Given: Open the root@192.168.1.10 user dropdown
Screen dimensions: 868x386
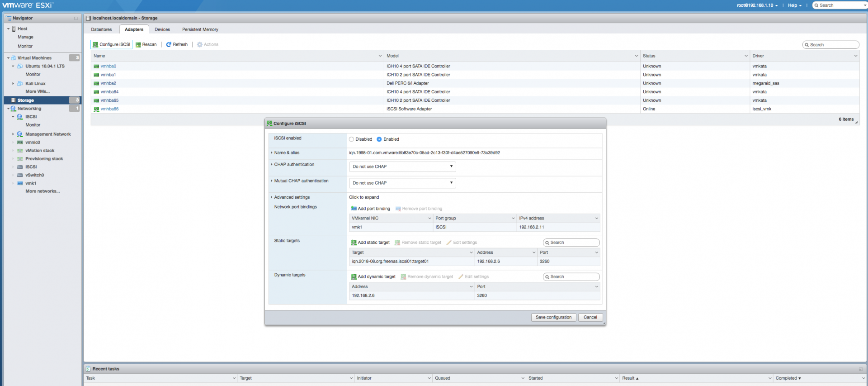Looking at the screenshot, I should click(x=757, y=5).
